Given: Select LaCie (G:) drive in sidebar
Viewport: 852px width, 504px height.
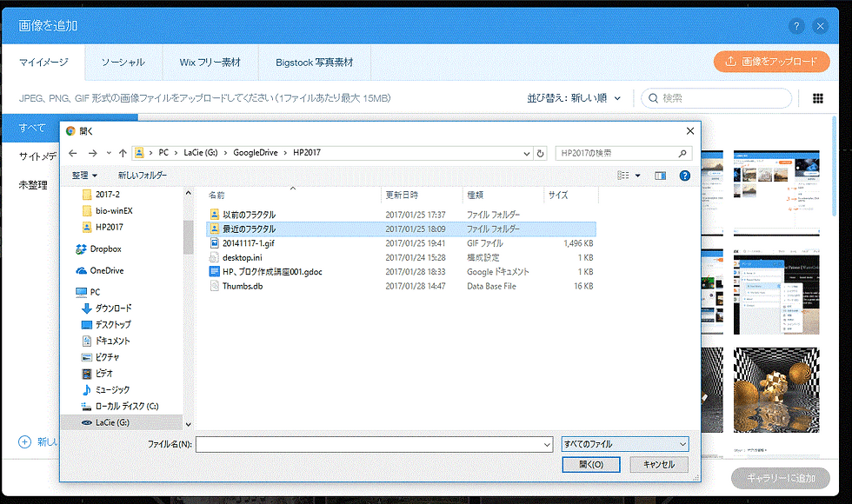Looking at the screenshot, I should pyautogui.click(x=123, y=422).
